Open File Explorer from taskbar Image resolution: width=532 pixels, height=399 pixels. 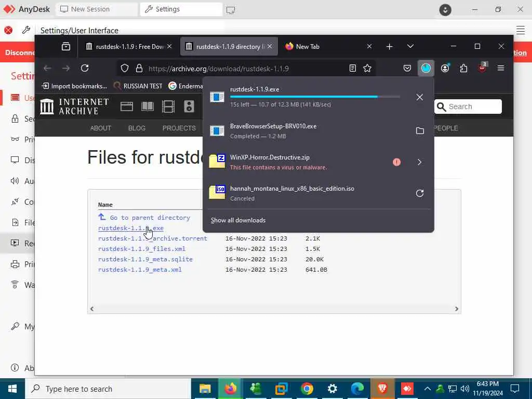tap(205, 389)
